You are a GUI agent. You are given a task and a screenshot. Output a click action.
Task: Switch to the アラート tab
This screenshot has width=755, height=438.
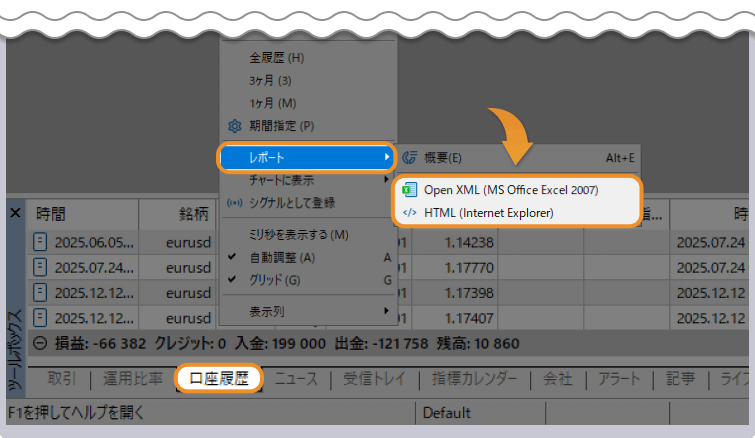(x=619, y=379)
